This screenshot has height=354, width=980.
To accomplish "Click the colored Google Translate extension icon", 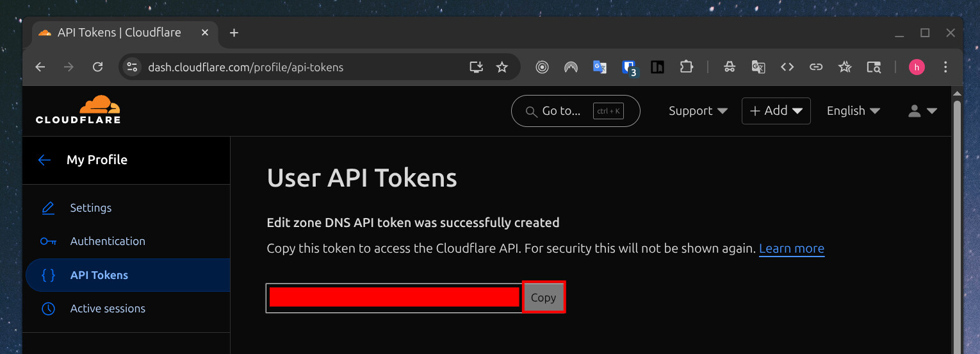I will (600, 67).
